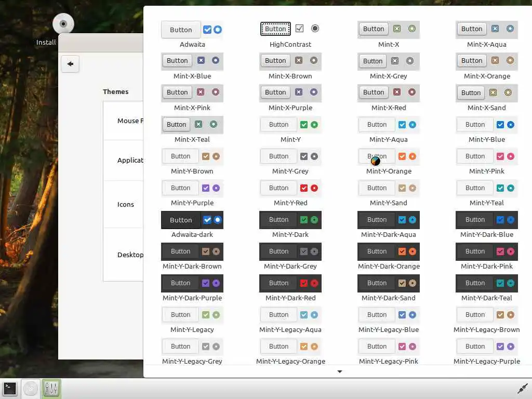Pick the Mint-X theme preview

[389, 29]
